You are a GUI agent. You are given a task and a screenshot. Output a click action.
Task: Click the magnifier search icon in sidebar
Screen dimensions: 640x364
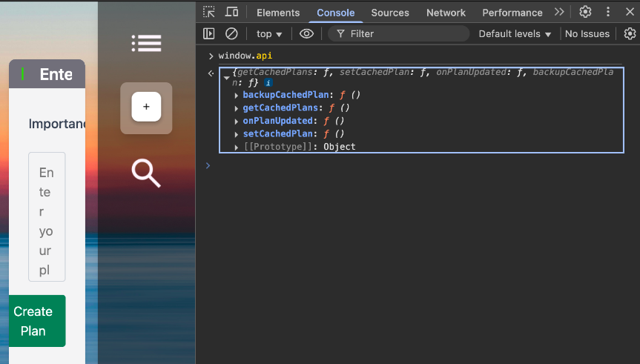click(x=146, y=173)
